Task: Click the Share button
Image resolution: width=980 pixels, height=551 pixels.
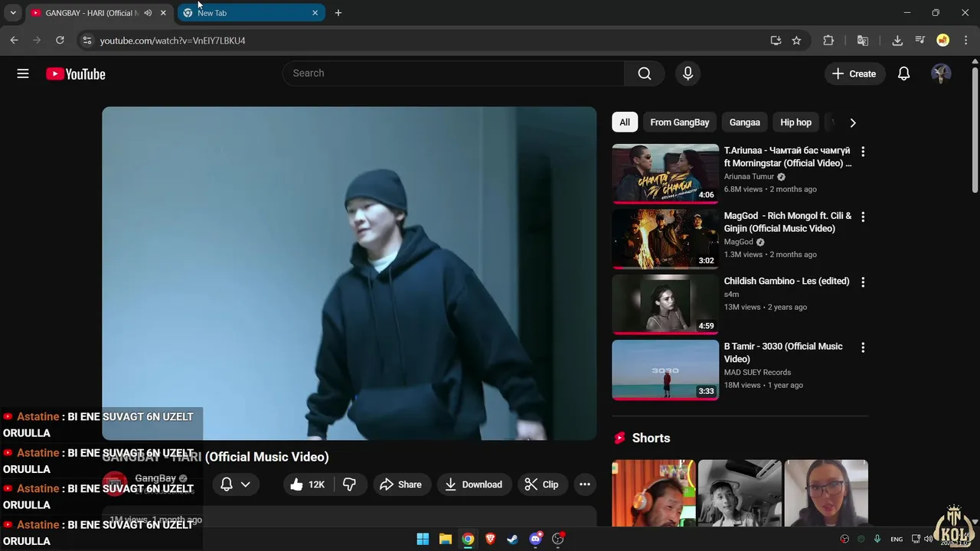Action: coord(400,484)
